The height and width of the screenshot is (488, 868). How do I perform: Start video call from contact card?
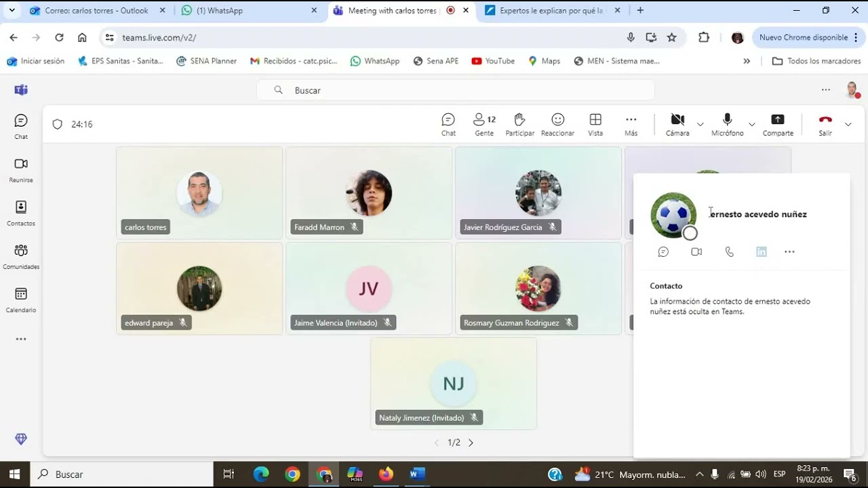point(696,251)
